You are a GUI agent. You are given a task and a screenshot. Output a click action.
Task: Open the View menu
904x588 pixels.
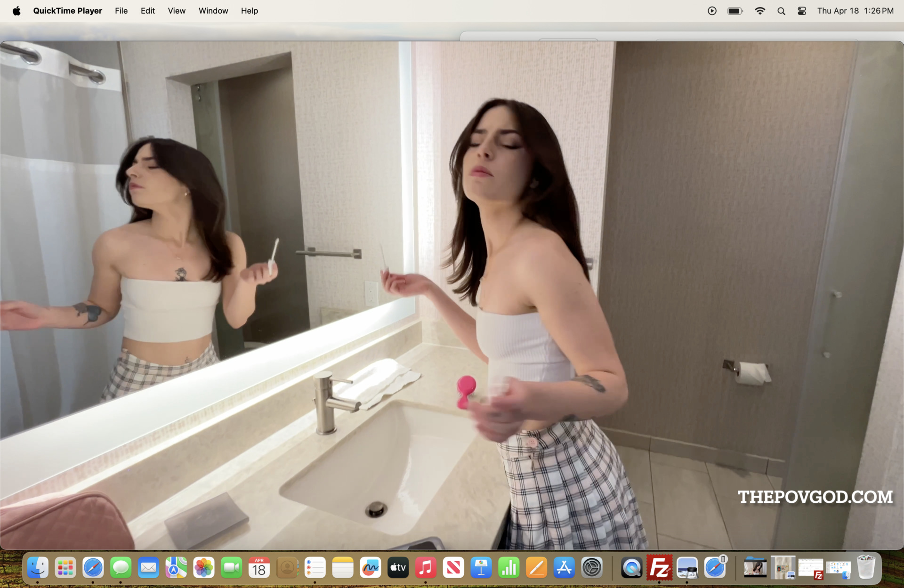click(177, 11)
